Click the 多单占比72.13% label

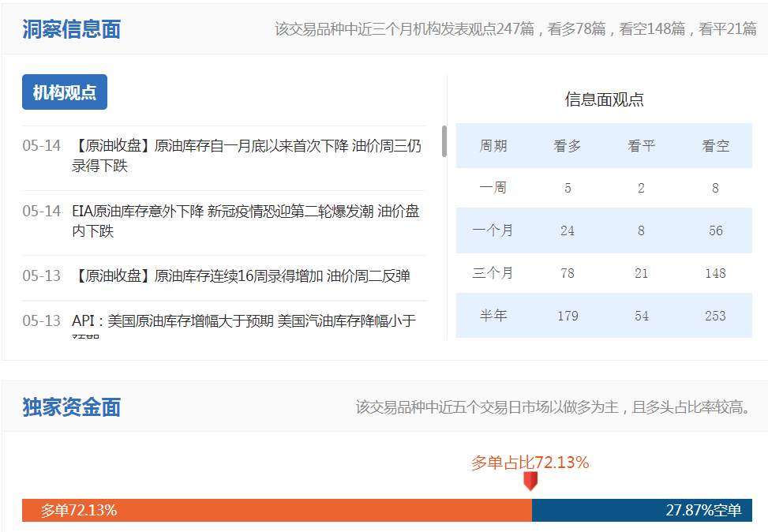click(530, 462)
